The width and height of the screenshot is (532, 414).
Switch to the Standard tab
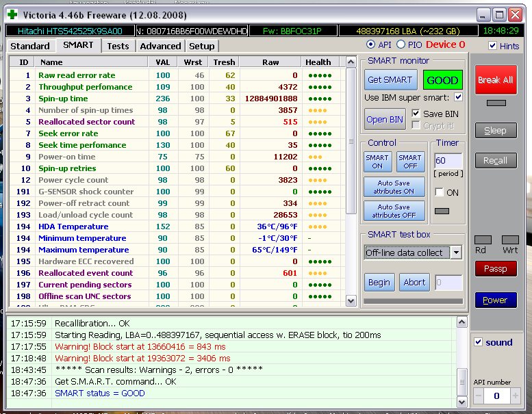click(x=30, y=46)
